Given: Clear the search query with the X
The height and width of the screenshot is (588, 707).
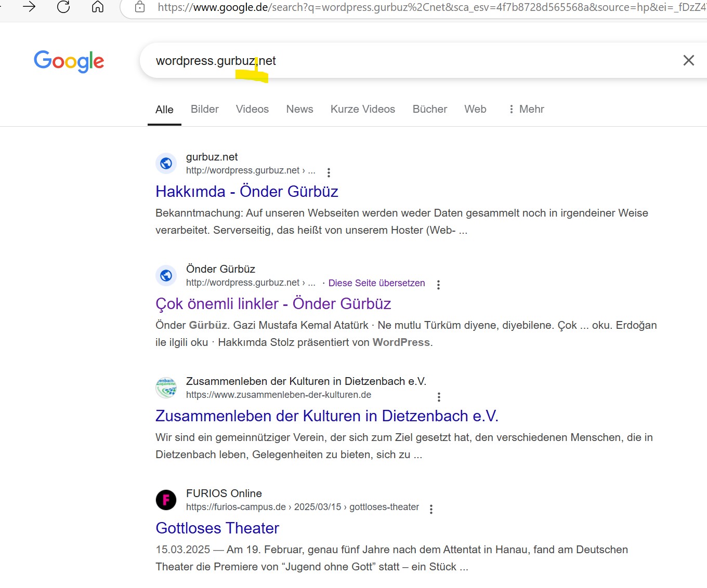Looking at the screenshot, I should [688, 61].
